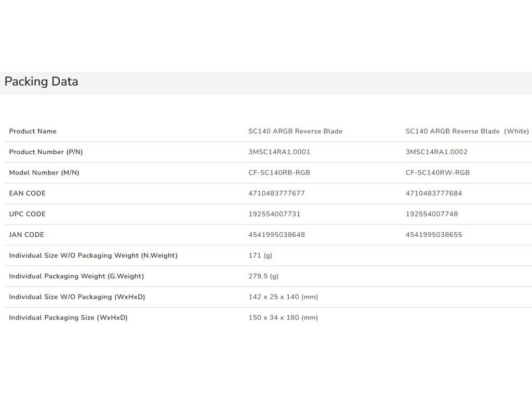
Task: Click the Product Name row label
Action: [33, 131]
